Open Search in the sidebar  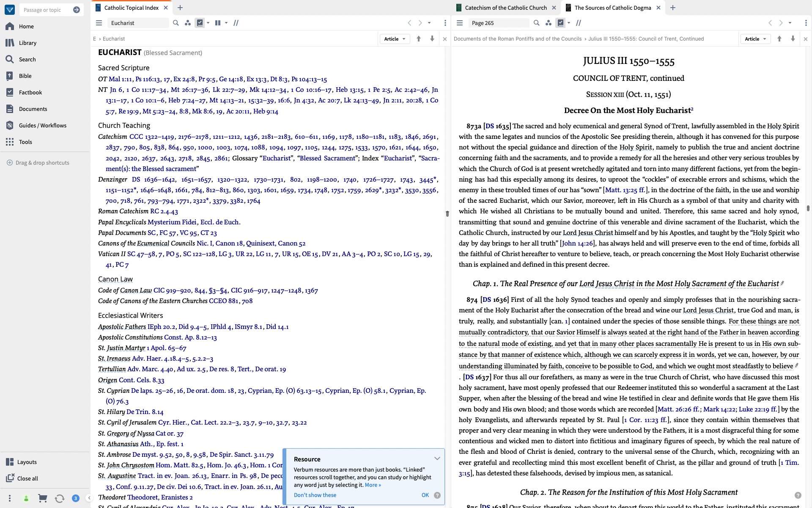point(27,59)
